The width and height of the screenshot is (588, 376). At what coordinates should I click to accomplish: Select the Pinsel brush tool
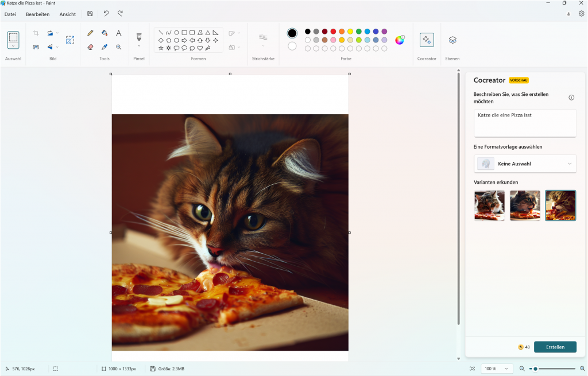click(139, 37)
